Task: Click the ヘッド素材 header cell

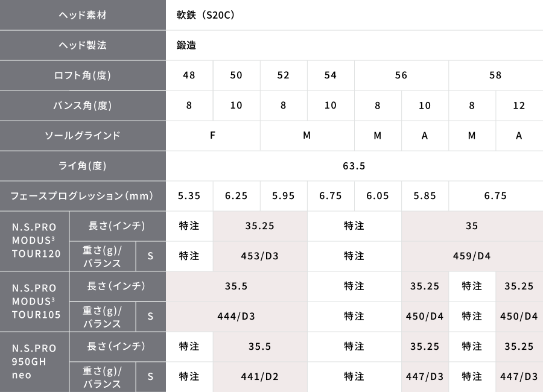Action: [83, 15]
